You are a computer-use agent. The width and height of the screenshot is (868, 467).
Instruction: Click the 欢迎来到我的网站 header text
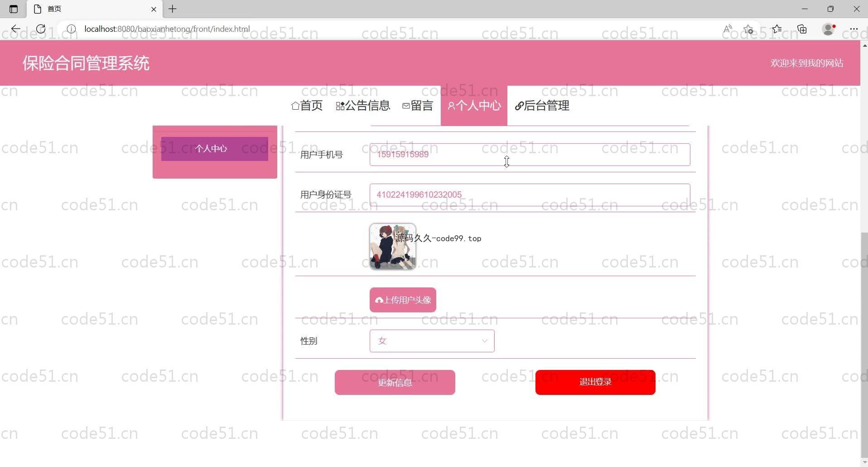[x=807, y=63]
